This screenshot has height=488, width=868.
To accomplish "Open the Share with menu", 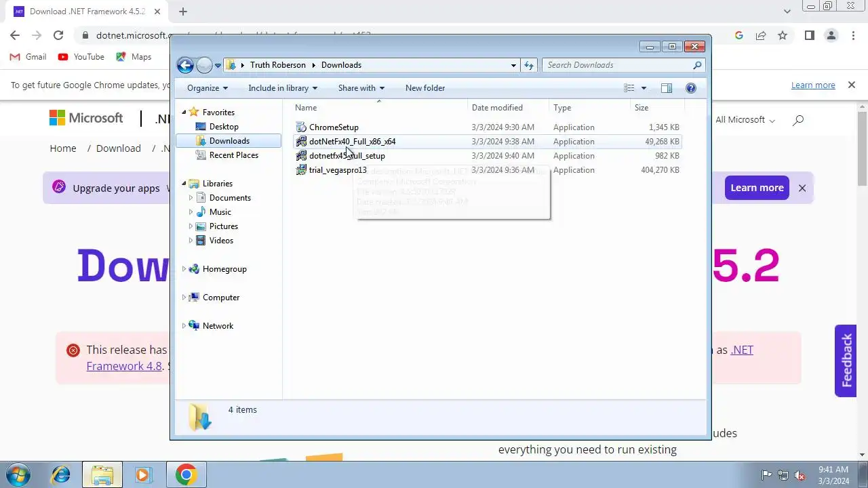I will pos(361,88).
